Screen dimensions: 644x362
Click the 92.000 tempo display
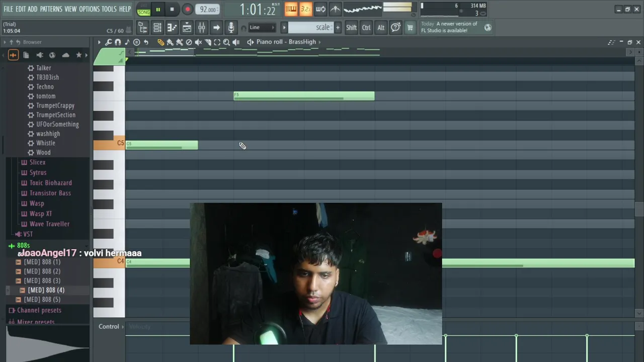click(208, 10)
